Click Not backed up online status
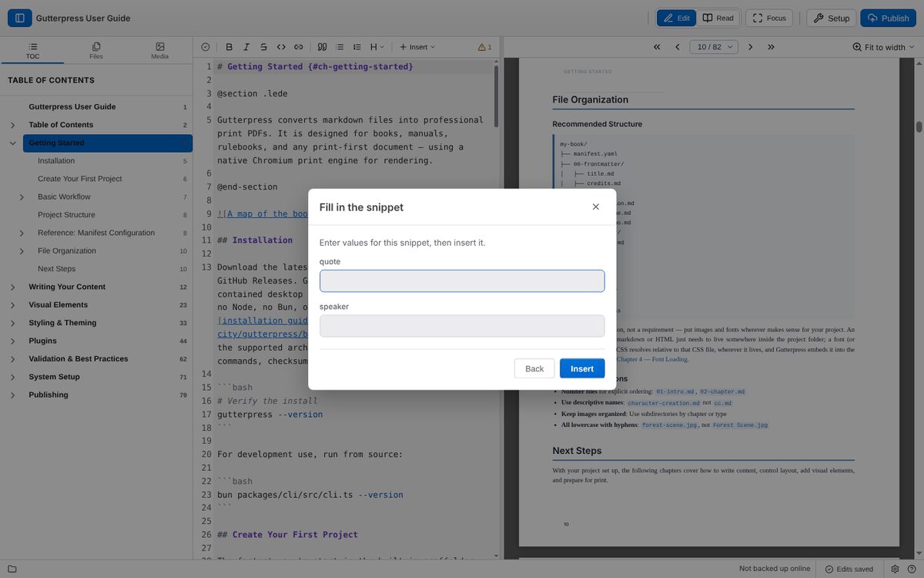Screen dimensions: 924x578 (x=775, y=569)
